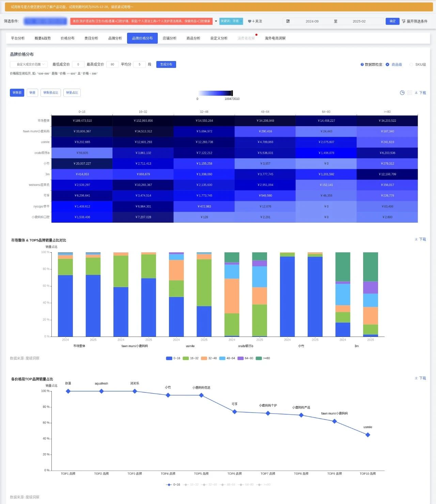Click the usmile 32~48 cell ¥12,283,738

(204, 142)
